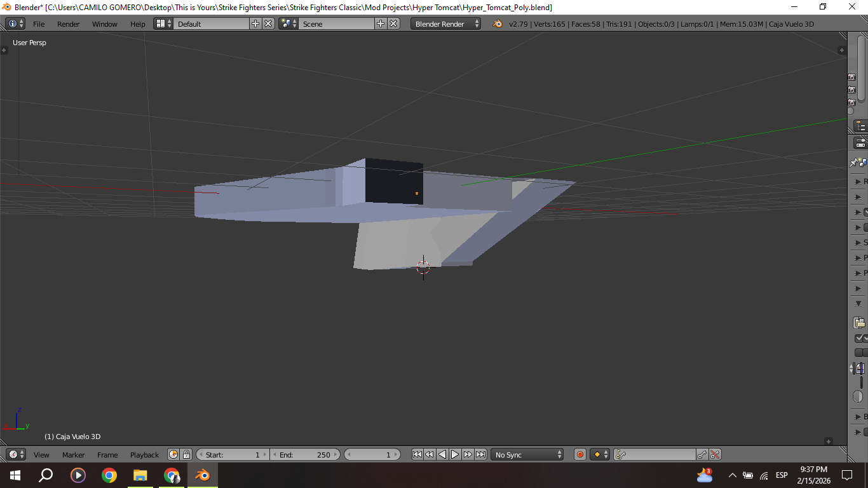The height and width of the screenshot is (488, 868).
Task: Open the Render menu
Action: pyautogui.click(x=69, y=24)
